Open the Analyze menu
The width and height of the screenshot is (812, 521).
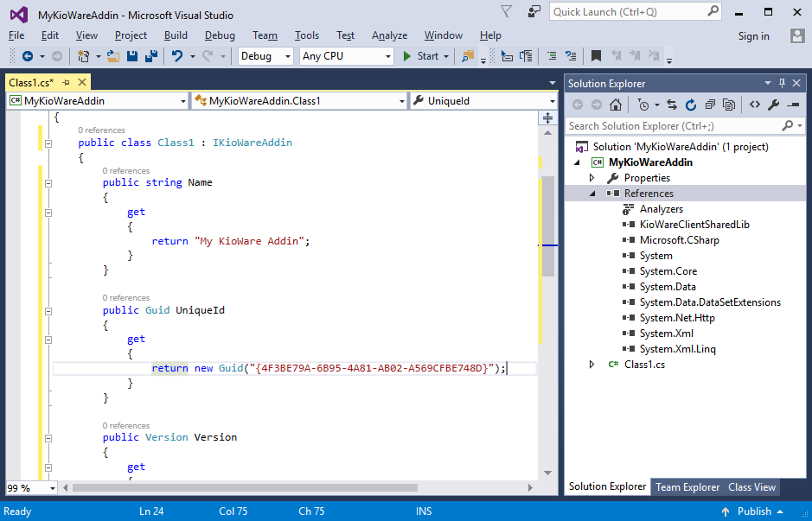[x=389, y=35]
